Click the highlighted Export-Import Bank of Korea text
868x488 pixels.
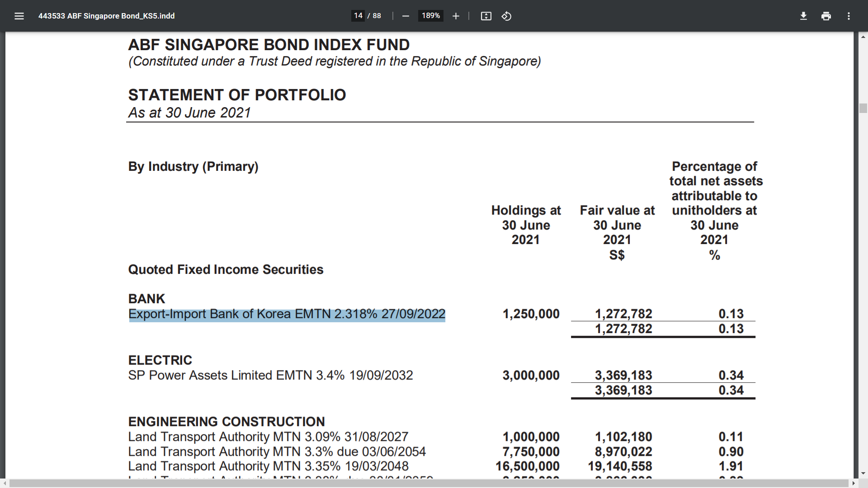point(287,314)
